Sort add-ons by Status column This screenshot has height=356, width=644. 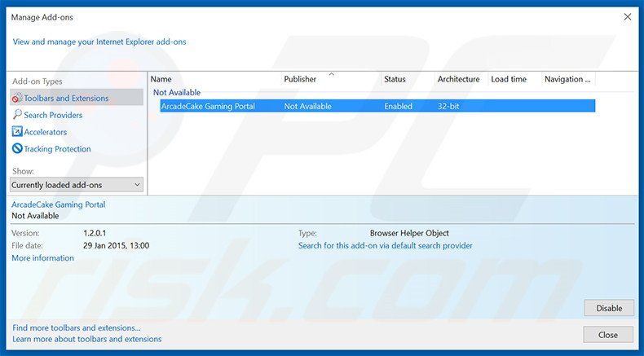395,79
